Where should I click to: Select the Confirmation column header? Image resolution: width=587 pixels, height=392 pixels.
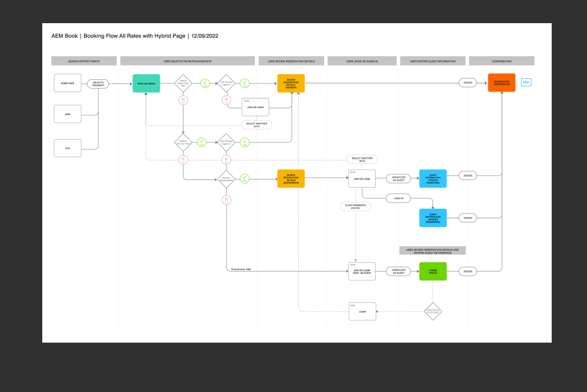501,61
